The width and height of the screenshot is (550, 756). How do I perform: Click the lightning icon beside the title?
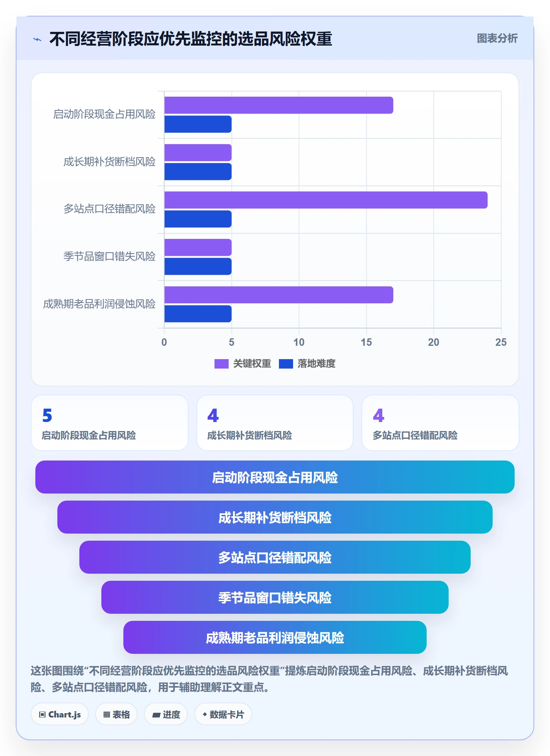point(37,39)
